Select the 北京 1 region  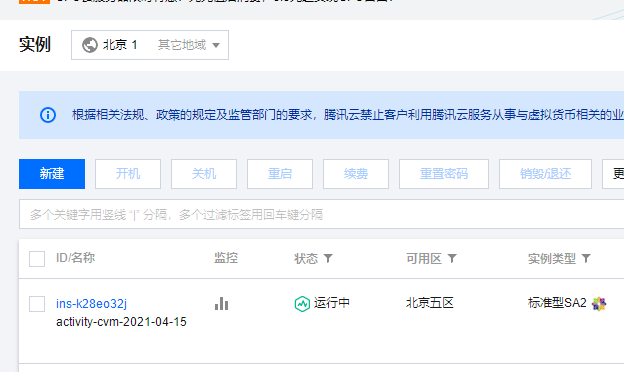click(x=120, y=45)
